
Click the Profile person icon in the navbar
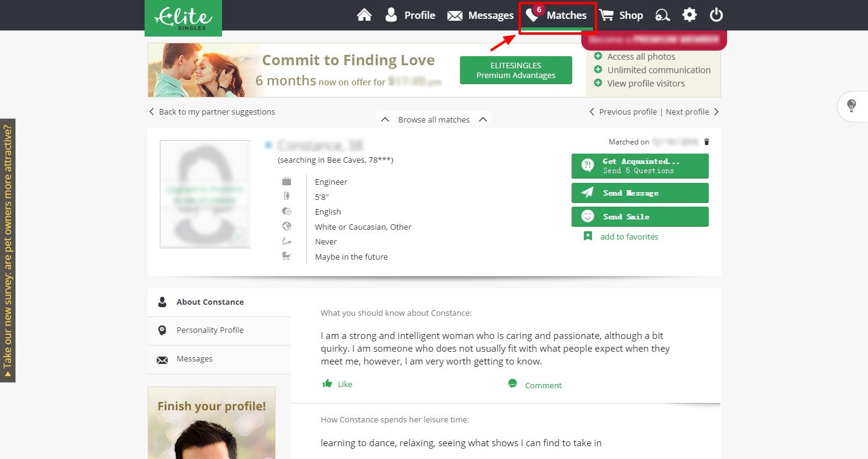click(x=391, y=15)
